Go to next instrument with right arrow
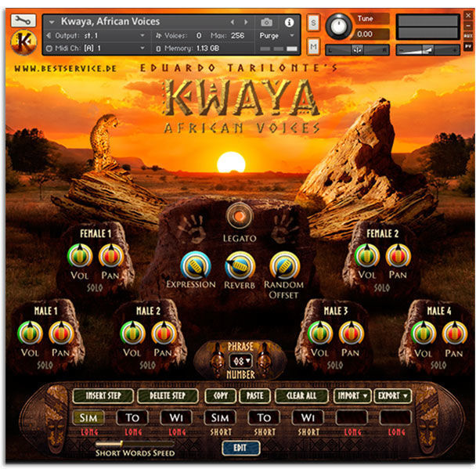The width and height of the screenshot is (476, 476). (246, 22)
